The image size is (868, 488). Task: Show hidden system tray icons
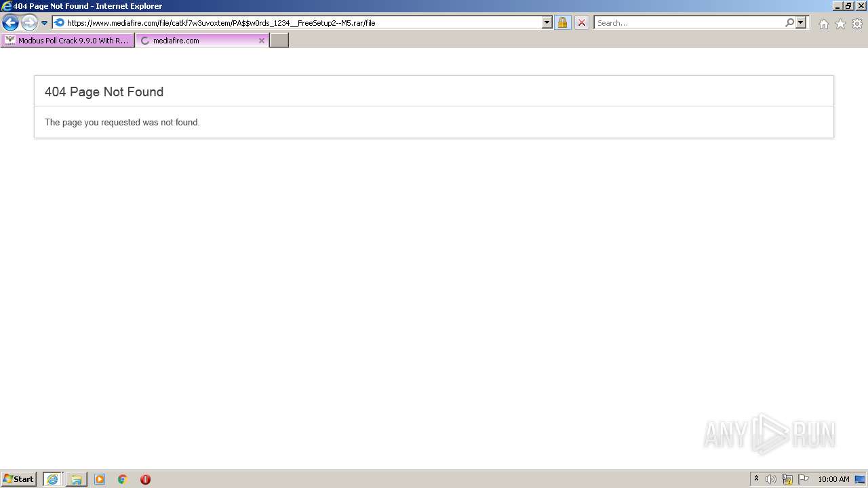click(757, 479)
